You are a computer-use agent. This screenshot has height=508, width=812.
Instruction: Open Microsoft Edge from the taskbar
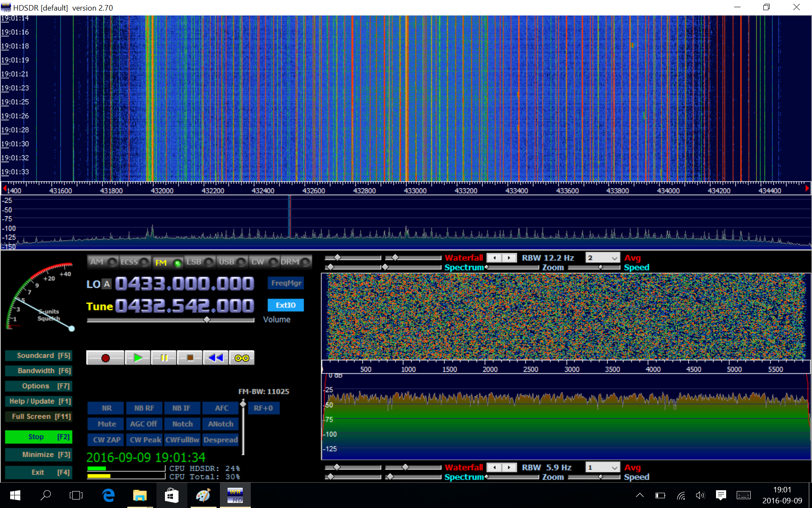109,495
